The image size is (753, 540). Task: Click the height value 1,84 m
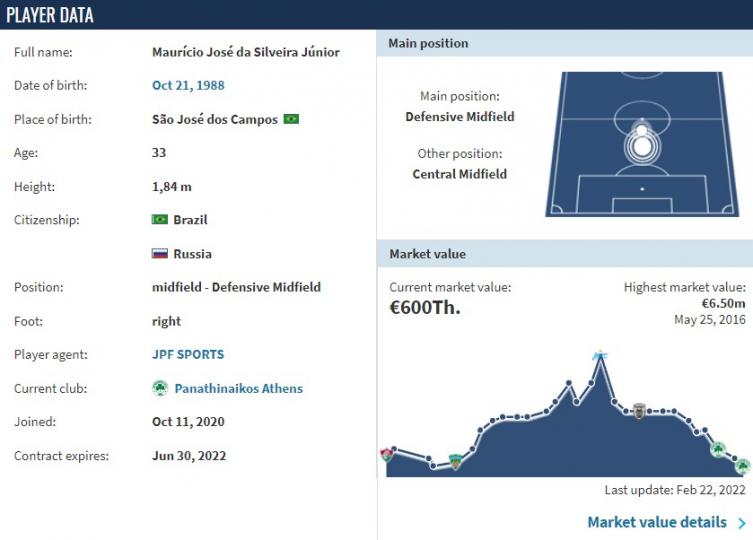[x=172, y=186]
